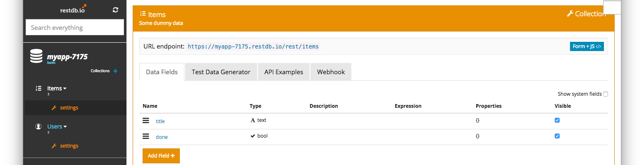Add a new collection with plus icon
644x165 pixels.
[x=115, y=71]
